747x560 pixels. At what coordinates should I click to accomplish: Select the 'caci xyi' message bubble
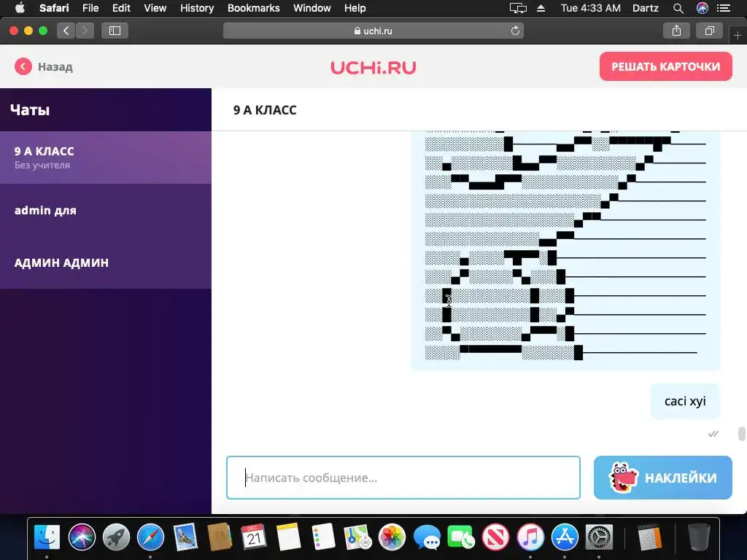pyautogui.click(x=685, y=402)
